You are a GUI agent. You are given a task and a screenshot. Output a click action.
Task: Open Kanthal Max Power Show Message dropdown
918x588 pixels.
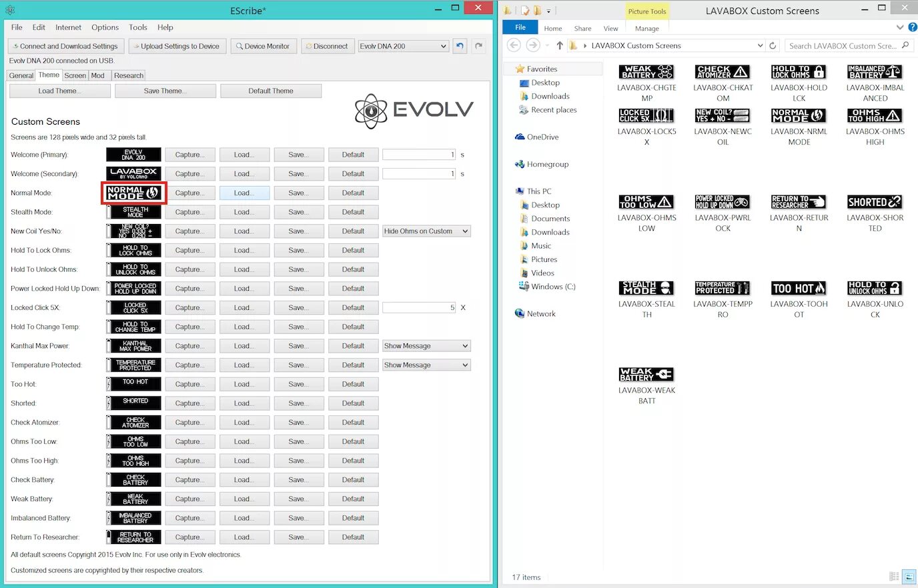[x=426, y=346]
